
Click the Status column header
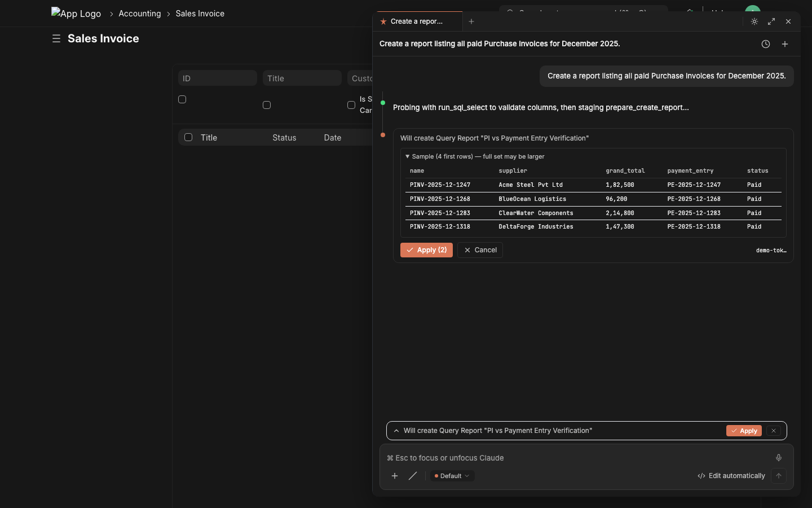(284, 138)
